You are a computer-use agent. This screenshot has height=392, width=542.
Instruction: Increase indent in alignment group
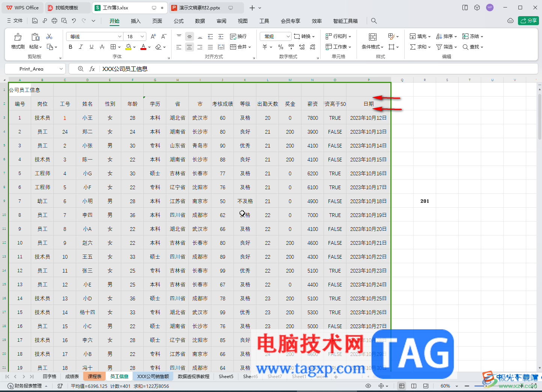(221, 36)
